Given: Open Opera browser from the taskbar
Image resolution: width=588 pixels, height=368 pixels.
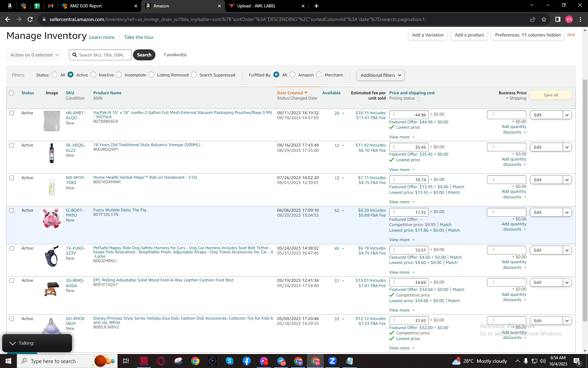Looking at the screenshot, I should pos(161,361).
